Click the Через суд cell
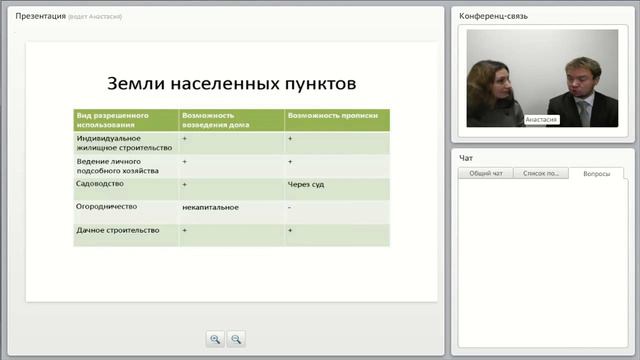 pyautogui.click(x=337, y=189)
